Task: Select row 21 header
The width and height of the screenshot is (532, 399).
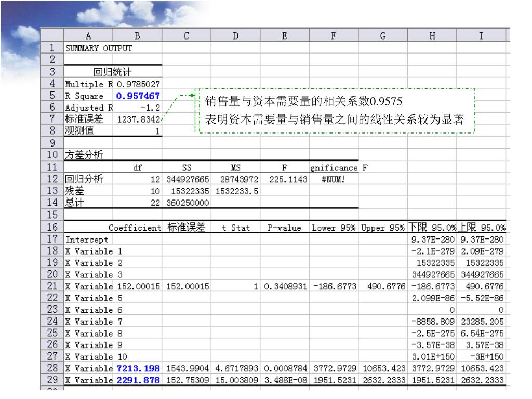Action: (52, 286)
